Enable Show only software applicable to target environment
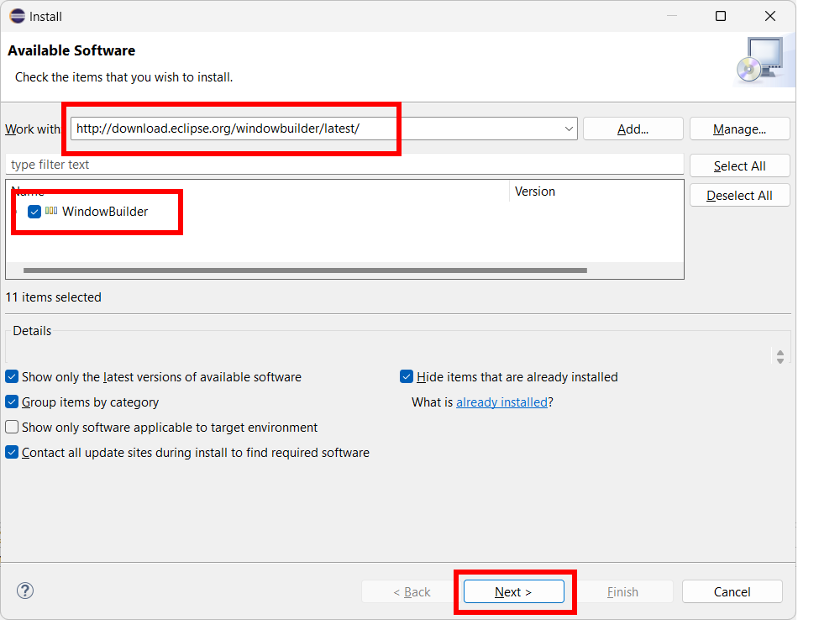Viewport: 840px width, 630px height. (x=12, y=427)
